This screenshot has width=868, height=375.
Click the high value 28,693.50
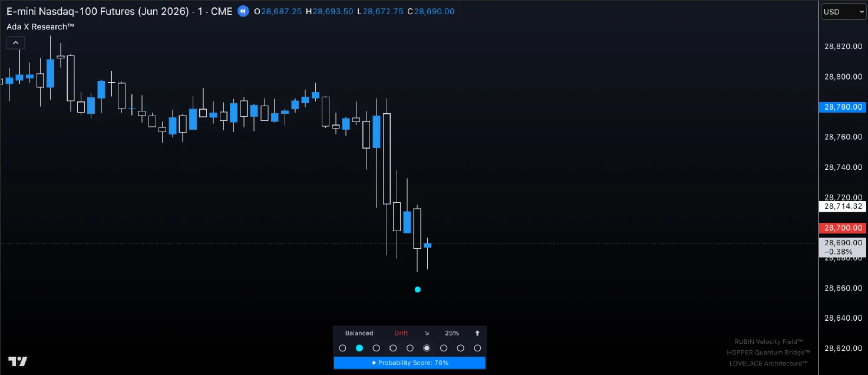(x=333, y=11)
